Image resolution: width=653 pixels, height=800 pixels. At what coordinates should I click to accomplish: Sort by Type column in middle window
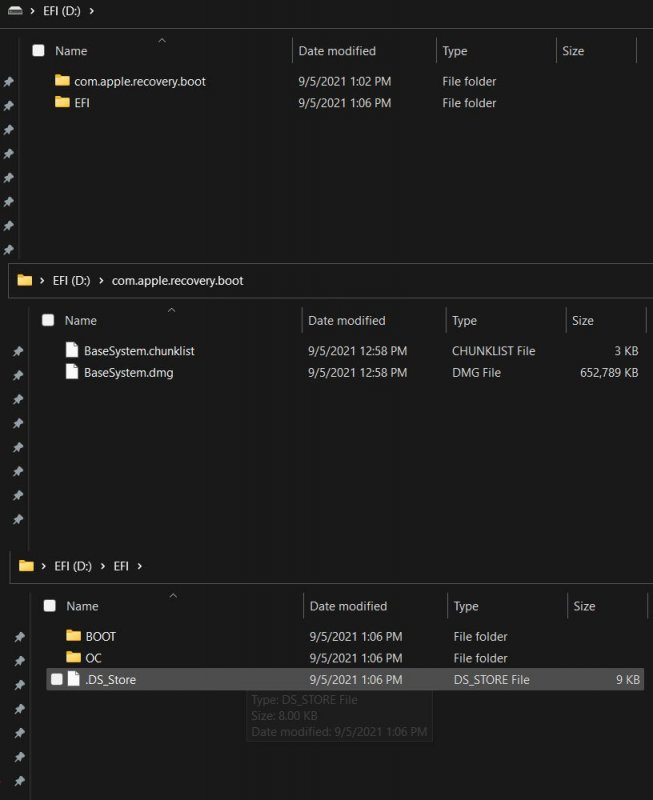coord(464,321)
